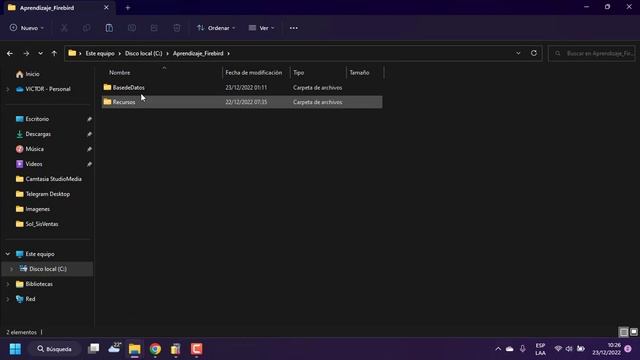Expand address bar history dropdown
Screen dimensions: 640x360
point(518,53)
